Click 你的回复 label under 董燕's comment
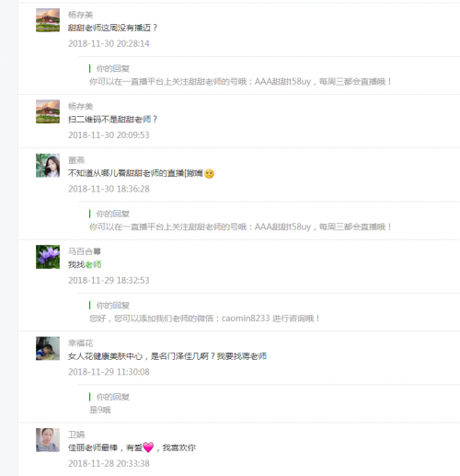Viewport: 460px width, 476px height. pyautogui.click(x=113, y=214)
